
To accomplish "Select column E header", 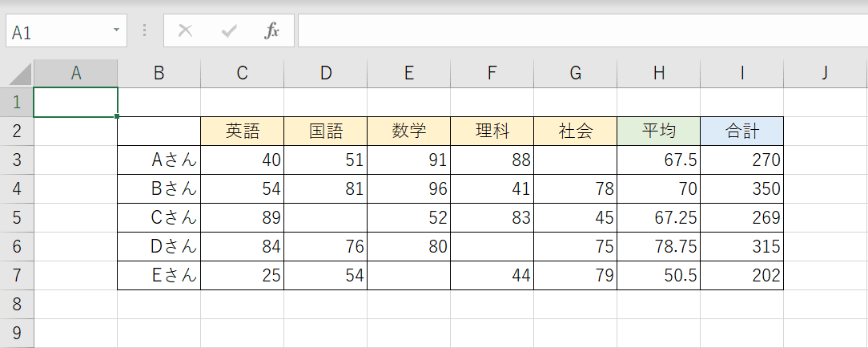I will [408, 73].
